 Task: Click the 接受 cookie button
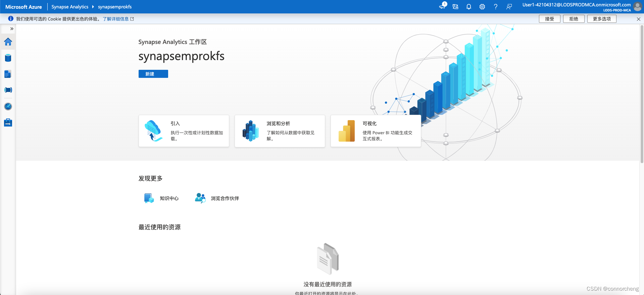550,19
